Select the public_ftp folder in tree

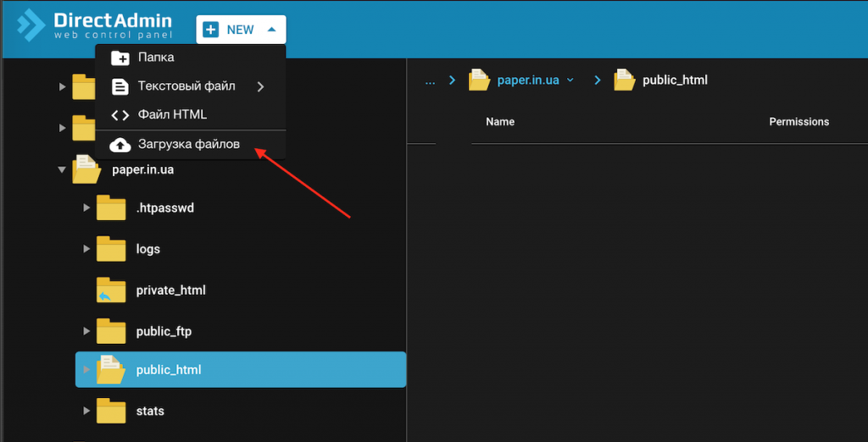point(164,331)
